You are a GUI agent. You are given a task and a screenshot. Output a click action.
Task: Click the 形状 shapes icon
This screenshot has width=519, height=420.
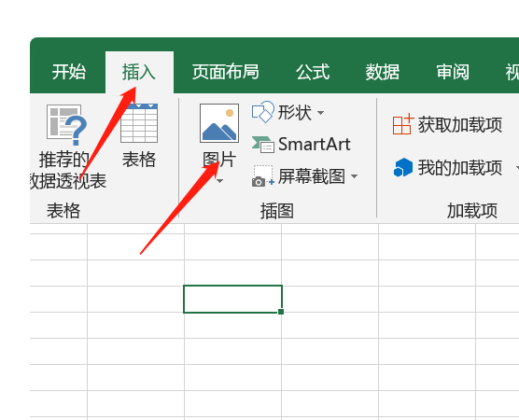[x=263, y=112]
